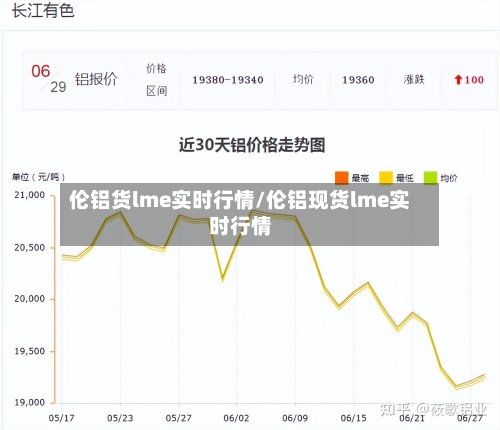Select chart title 近30天铝价格走势图
Image resolution: width=500 pixels, height=430 pixels.
point(252,145)
